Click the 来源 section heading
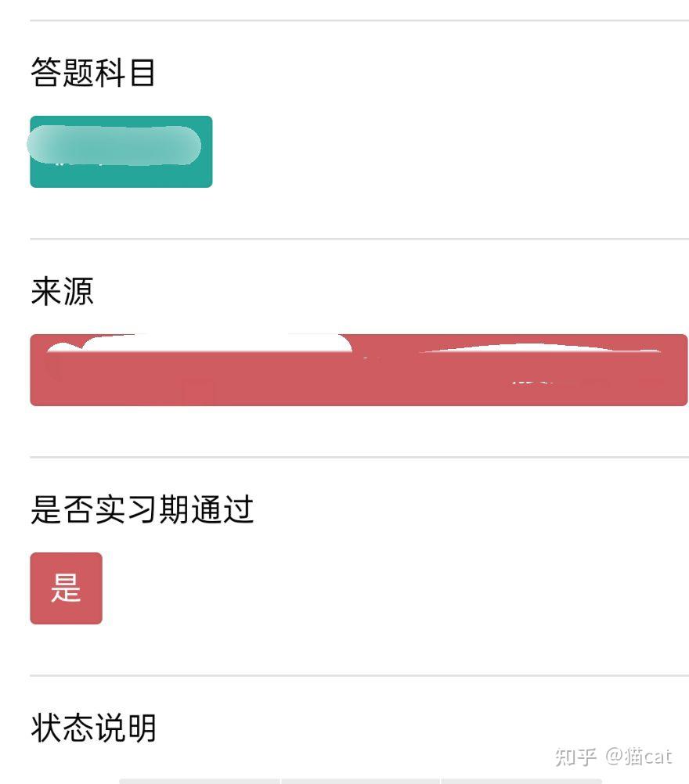The width and height of the screenshot is (689, 784). [x=62, y=291]
